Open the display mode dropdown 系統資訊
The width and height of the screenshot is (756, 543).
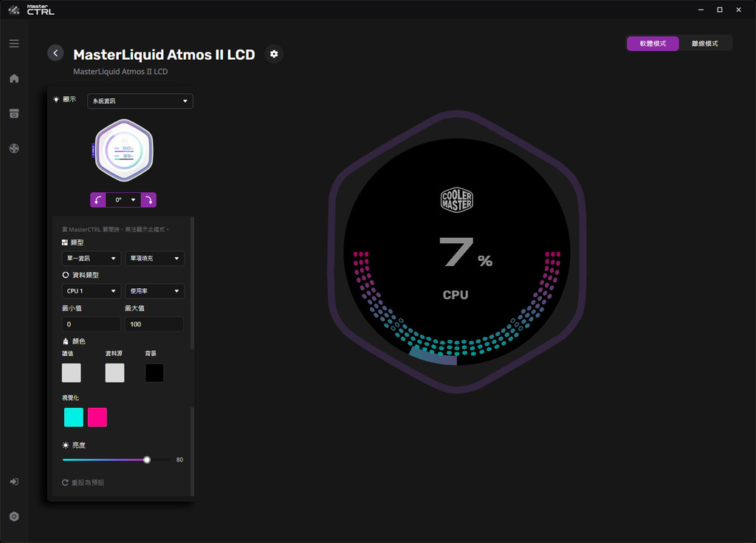(x=140, y=101)
